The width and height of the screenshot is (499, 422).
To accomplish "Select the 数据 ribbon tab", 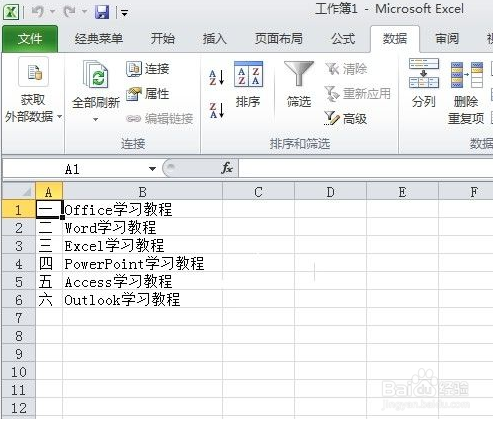I will coord(395,39).
